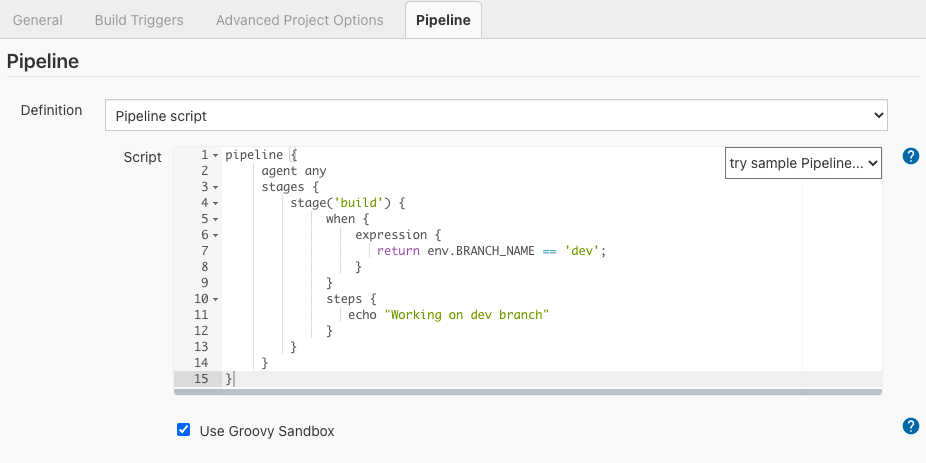Fold the steps block on line 10
Screen dimensions: 926x463
[x=215, y=299]
